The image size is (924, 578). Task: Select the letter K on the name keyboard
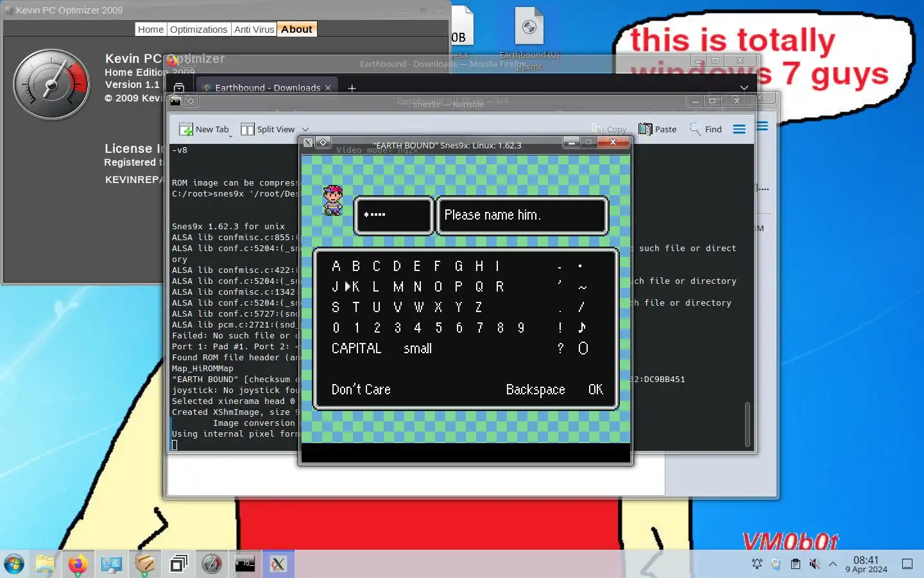(356, 286)
